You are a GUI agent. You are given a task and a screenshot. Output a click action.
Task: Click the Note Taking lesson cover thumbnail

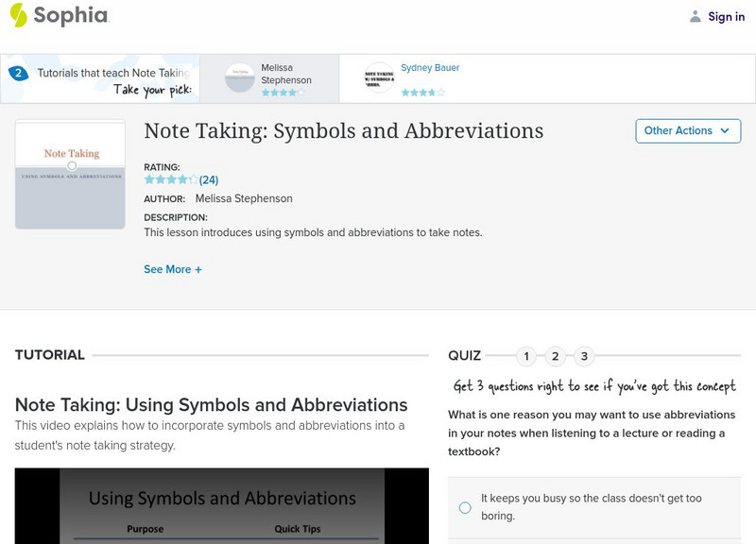70,175
